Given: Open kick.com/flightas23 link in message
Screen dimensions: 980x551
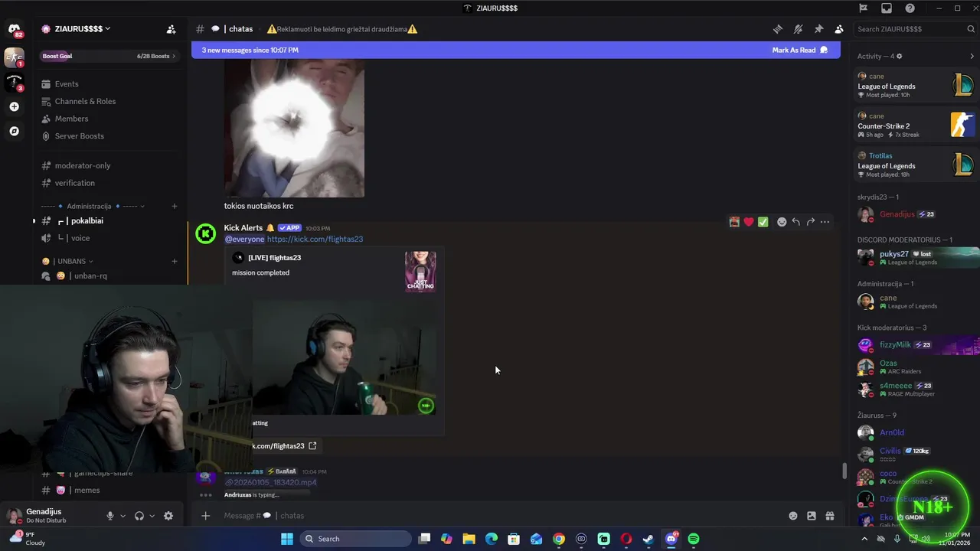Looking at the screenshot, I should (x=315, y=239).
